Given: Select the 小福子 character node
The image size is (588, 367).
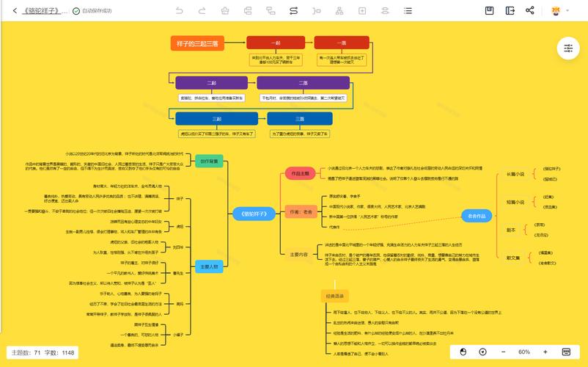Looking at the screenshot, I should (x=178, y=335).
